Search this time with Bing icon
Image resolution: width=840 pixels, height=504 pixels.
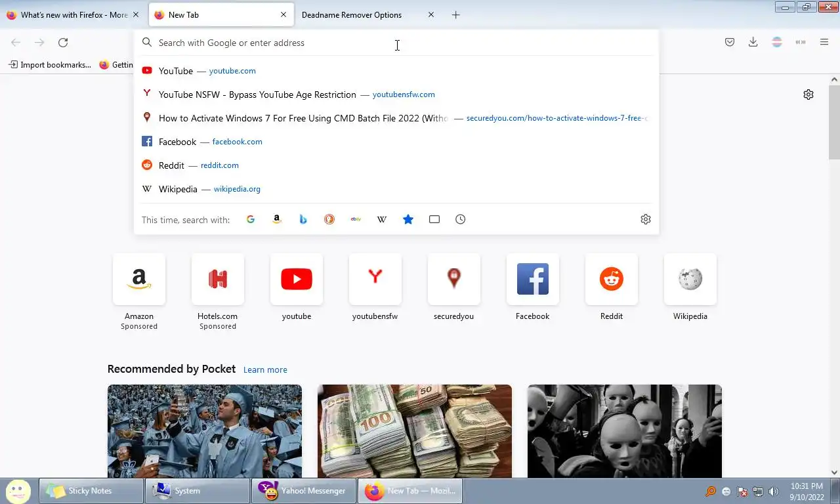click(303, 219)
